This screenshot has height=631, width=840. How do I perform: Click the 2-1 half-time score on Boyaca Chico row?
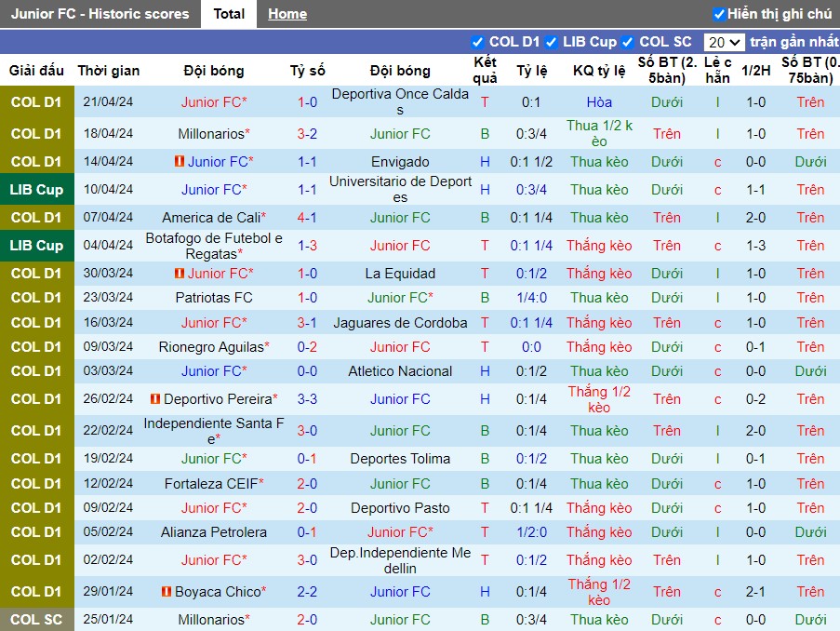coord(756,591)
